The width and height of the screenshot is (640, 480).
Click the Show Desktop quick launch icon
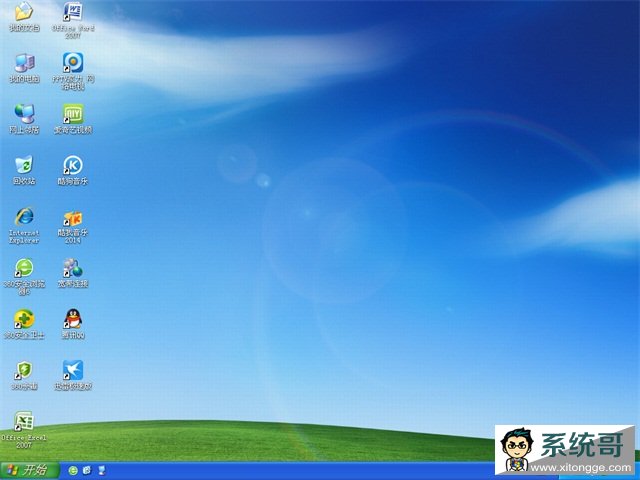(x=102, y=470)
